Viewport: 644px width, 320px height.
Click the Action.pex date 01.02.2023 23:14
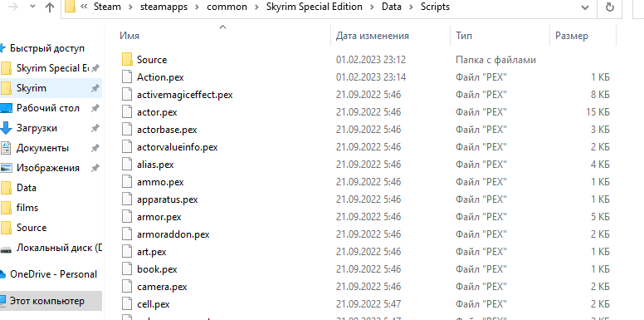pos(370,77)
